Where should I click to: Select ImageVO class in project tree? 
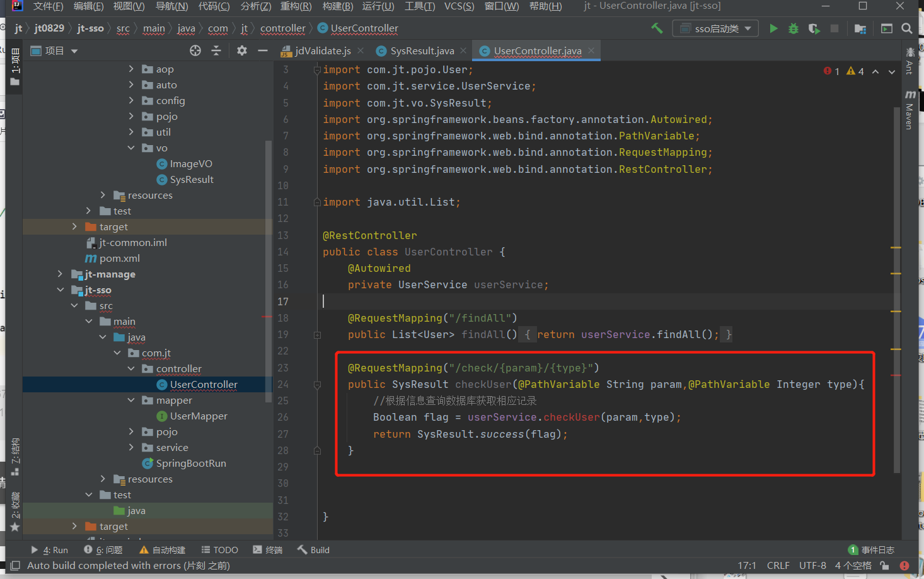pyautogui.click(x=191, y=163)
